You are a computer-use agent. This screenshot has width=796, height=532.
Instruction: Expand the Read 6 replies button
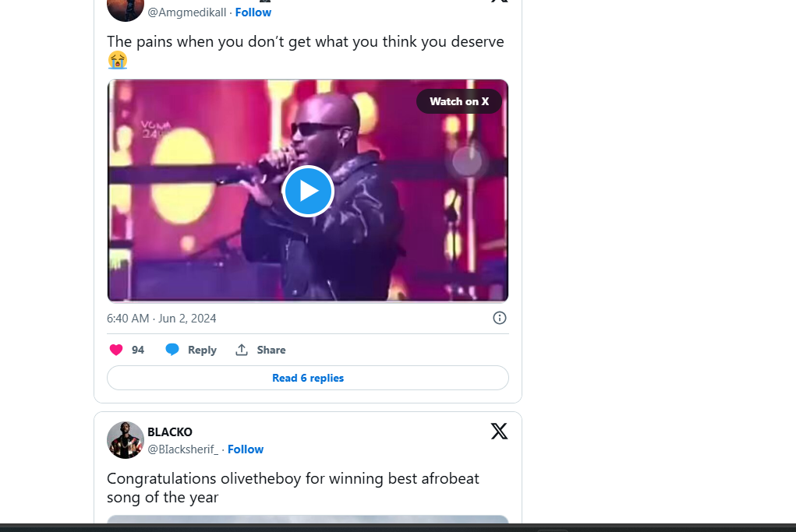pyautogui.click(x=308, y=378)
